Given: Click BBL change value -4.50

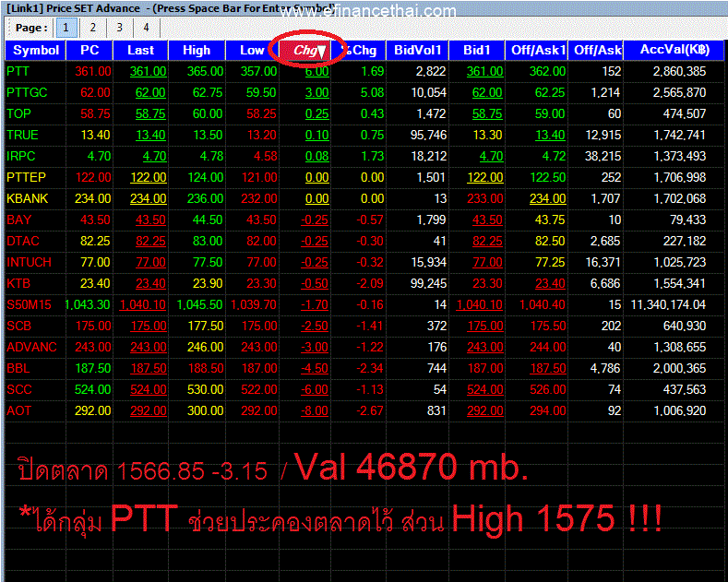Looking at the screenshot, I should [315, 369].
